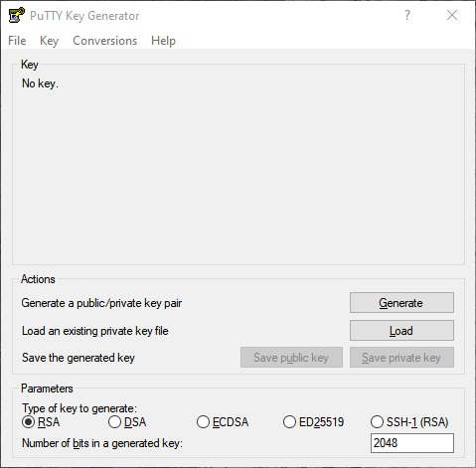Select the ED25519 key type
Viewport: 476px width, 468px height.
313,422
